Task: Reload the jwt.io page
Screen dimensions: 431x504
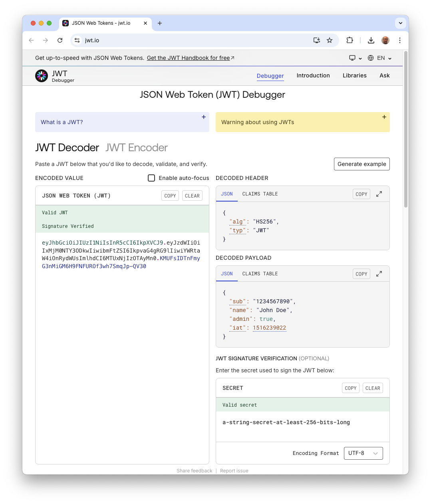Action: [x=60, y=40]
